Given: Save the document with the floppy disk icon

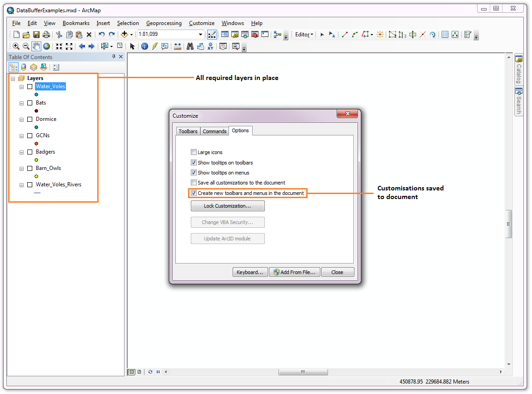Looking at the screenshot, I should coord(36,34).
